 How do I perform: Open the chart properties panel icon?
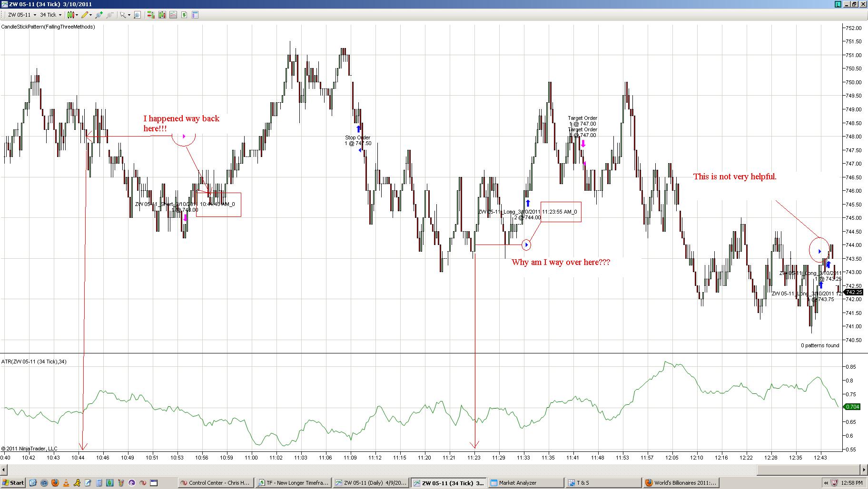click(x=195, y=15)
